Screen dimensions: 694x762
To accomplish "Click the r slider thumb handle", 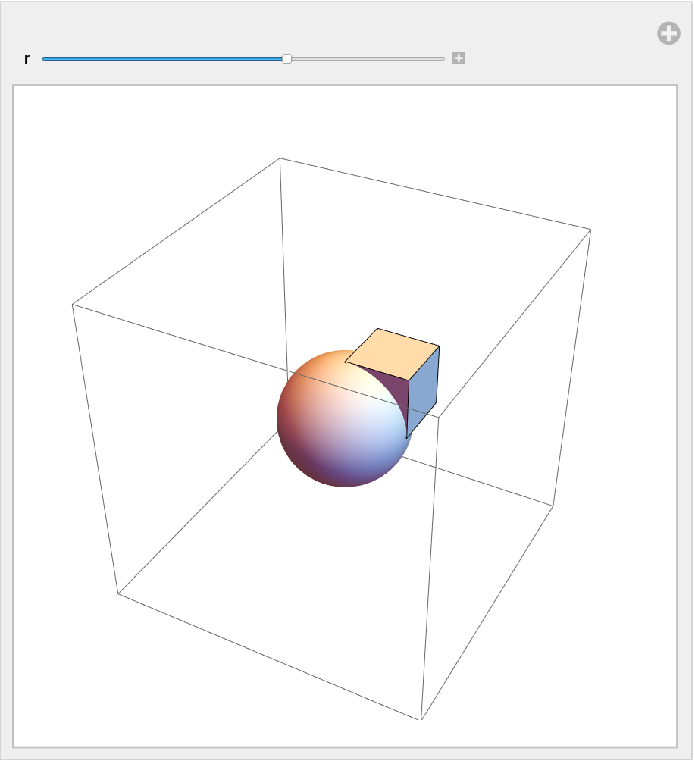I will tap(287, 59).
